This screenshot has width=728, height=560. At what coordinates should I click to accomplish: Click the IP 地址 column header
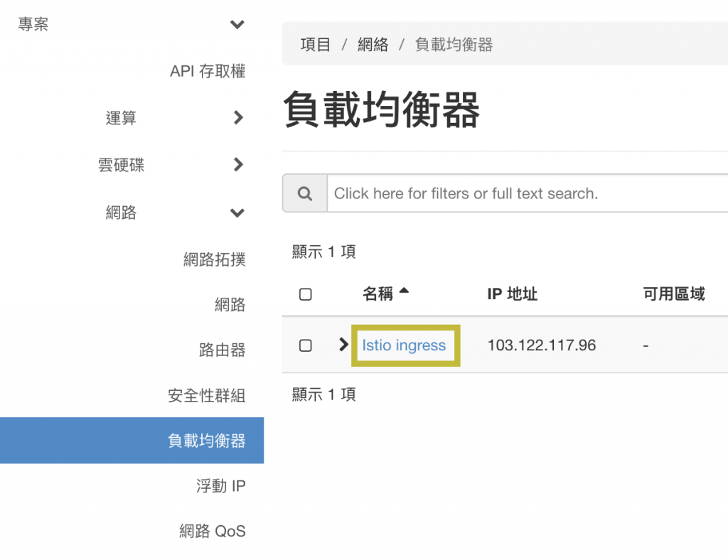512,294
